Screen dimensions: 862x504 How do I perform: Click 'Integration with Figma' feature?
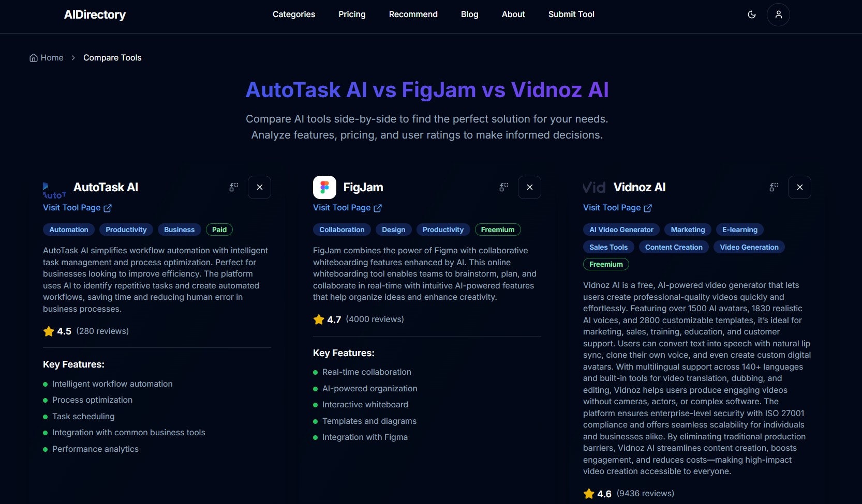point(365,437)
